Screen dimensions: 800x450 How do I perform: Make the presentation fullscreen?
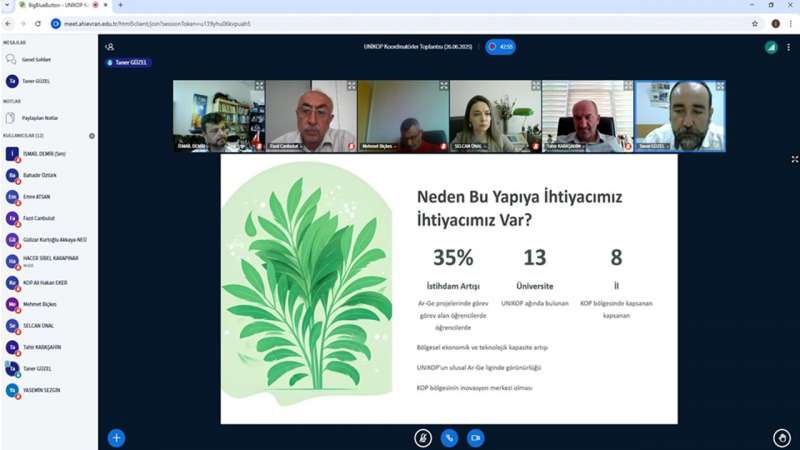[x=794, y=159]
